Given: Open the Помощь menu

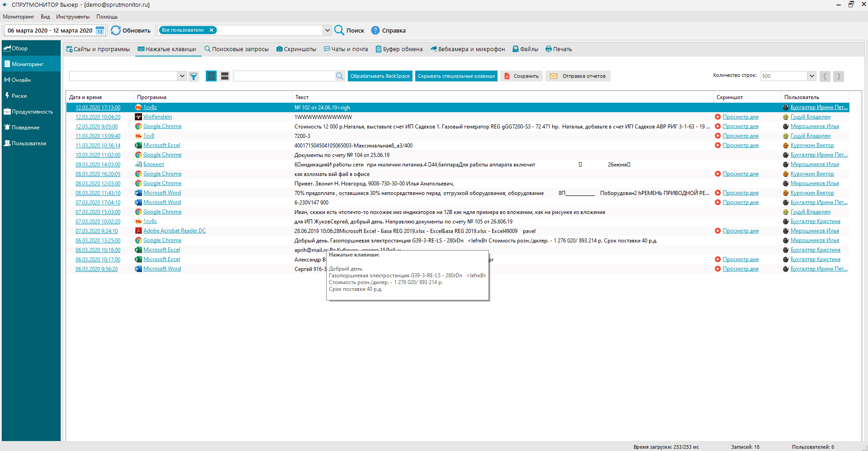Looking at the screenshot, I should (x=107, y=17).
